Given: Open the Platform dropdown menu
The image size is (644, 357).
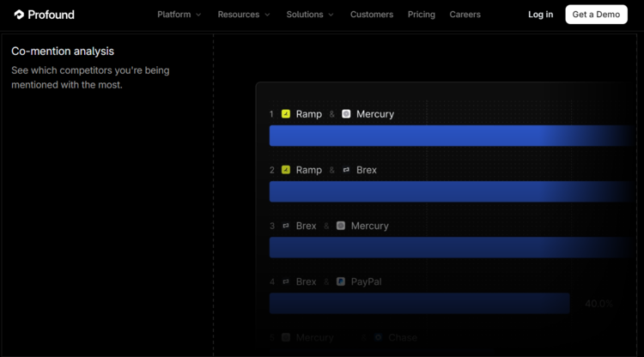Looking at the screenshot, I should tap(179, 15).
